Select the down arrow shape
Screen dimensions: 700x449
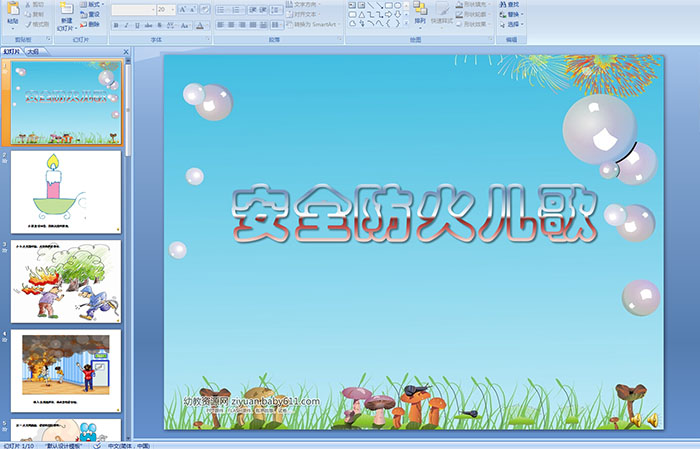click(x=397, y=15)
